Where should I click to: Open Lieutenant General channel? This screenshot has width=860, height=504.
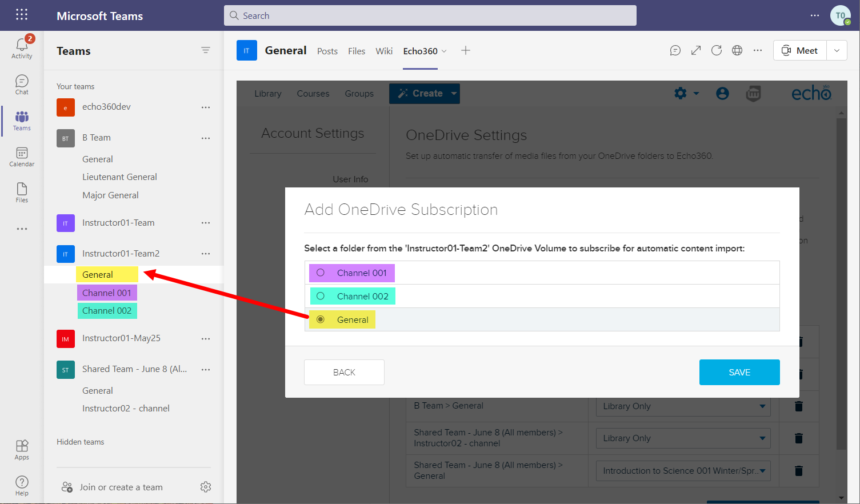[119, 177]
